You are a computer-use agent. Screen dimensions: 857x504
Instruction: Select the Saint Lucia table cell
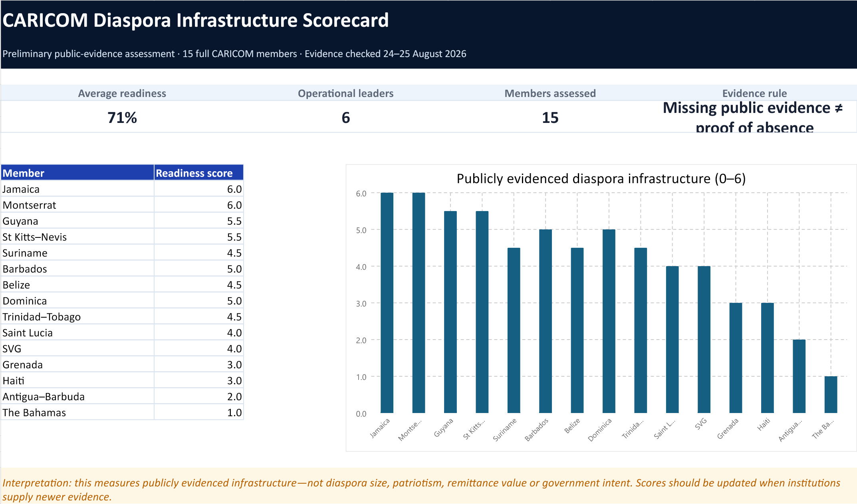tap(77, 332)
